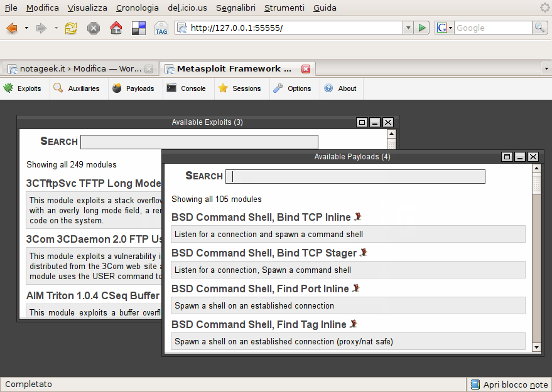Open About from the Metasploit toolbar
The height and width of the screenshot is (392, 552).
click(340, 88)
